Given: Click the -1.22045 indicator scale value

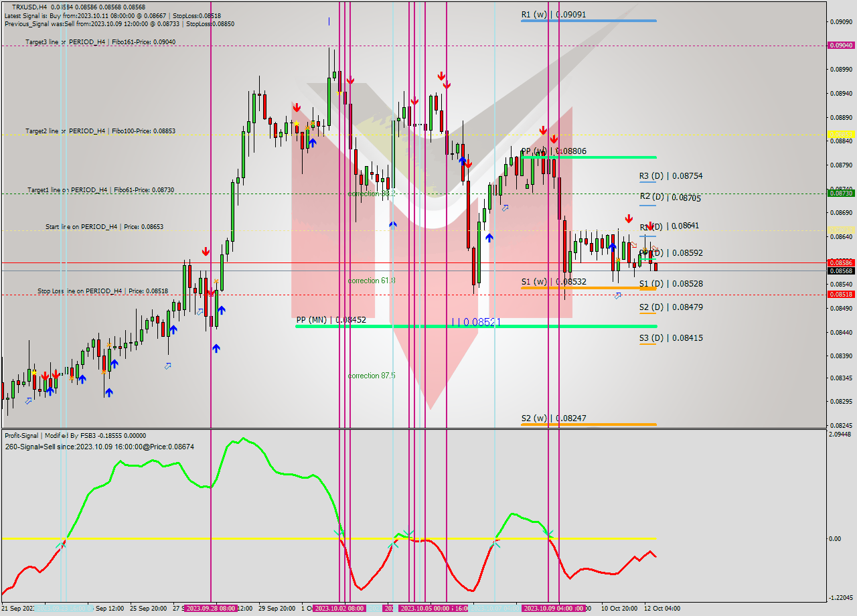Looking at the screenshot, I should [x=842, y=598].
